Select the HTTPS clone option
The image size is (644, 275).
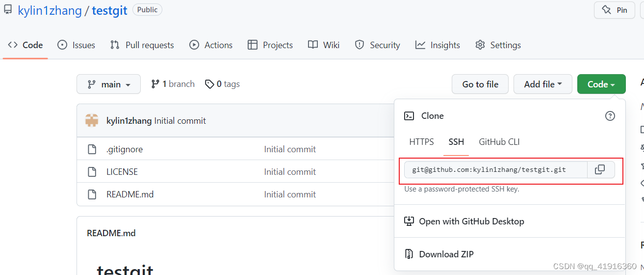pos(421,142)
